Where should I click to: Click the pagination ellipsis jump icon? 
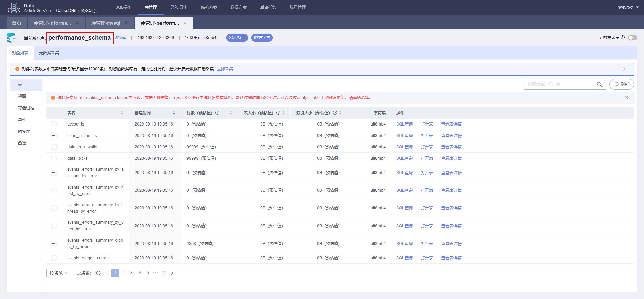(x=156, y=273)
